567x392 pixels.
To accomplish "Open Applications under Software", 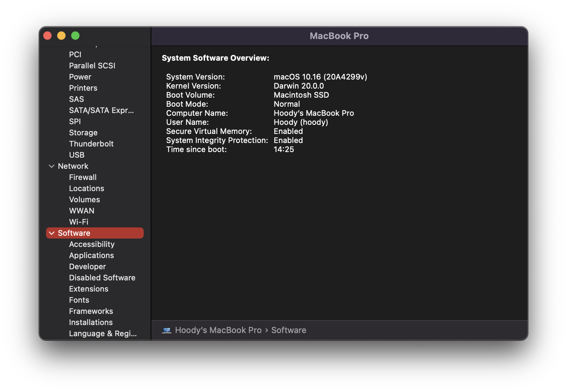I will pyautogui.click(x=91, y=255).
